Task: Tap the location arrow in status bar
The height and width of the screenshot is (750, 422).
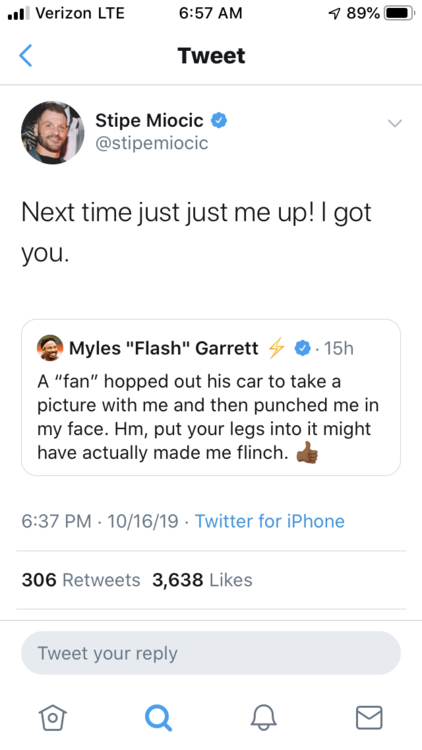Action: (x=334, y=13)
